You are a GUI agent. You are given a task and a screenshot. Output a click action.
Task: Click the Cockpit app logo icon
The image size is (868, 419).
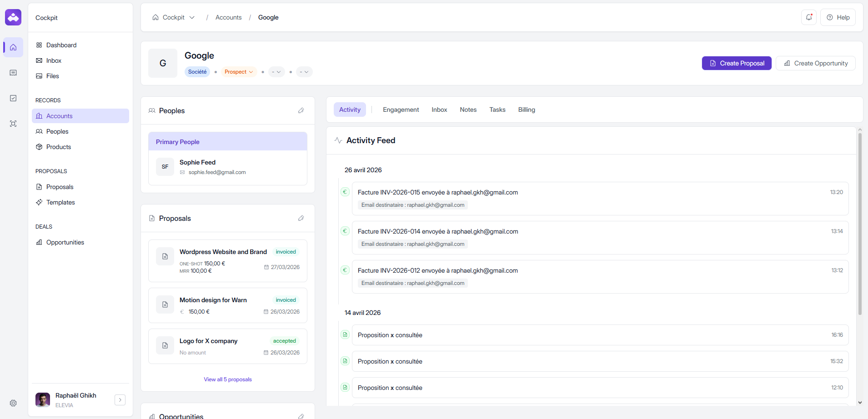[13, 17]
